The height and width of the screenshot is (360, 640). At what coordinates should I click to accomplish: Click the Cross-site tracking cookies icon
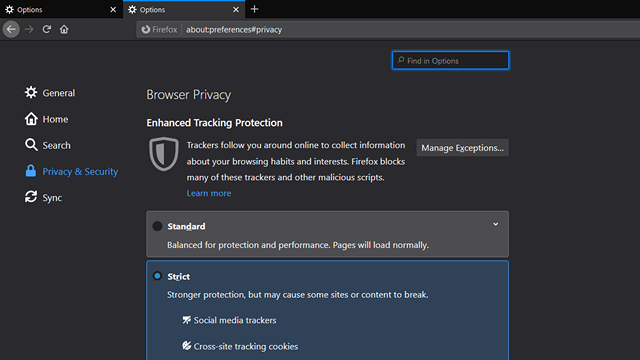187,346
